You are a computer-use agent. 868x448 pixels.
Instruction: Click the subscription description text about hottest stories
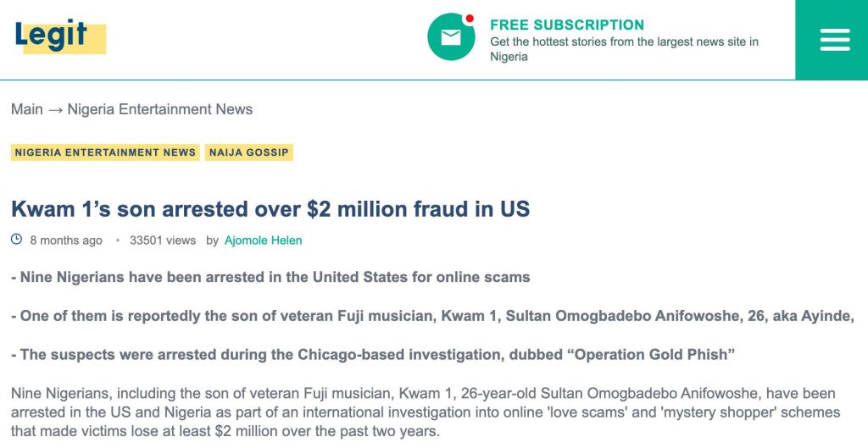pyautogui.click(x=624, y=48)
